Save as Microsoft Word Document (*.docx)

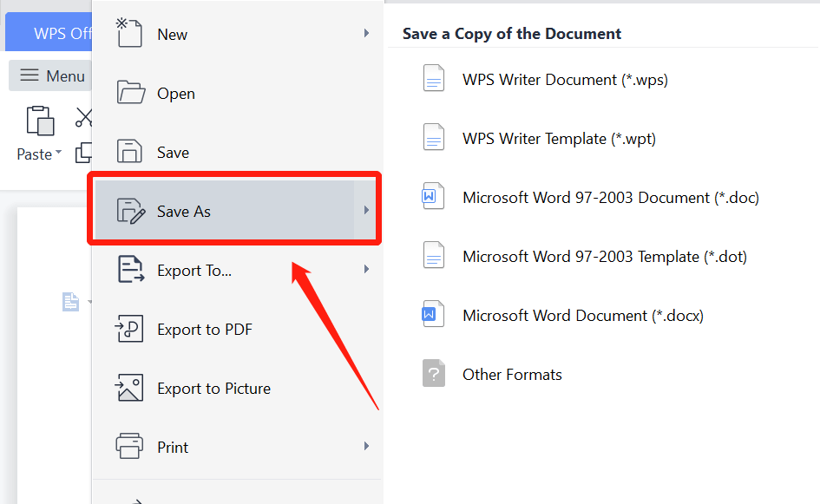point(583,316)
